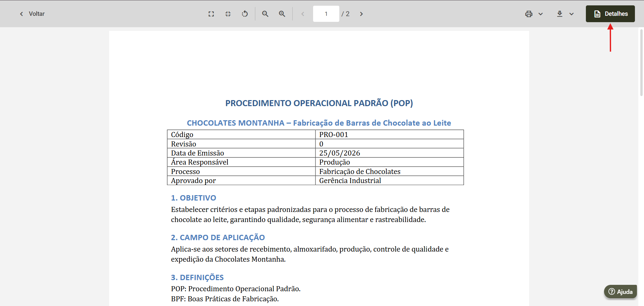
Task: Select the "PRO-001" table cell
Action: point(390,134)
